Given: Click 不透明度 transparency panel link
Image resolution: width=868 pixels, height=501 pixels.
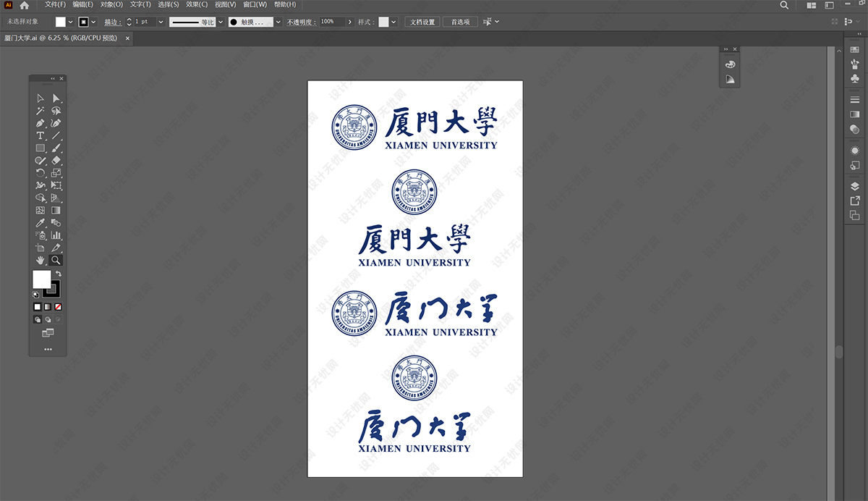Looking at the screenshot, I should tap(302, 22).
